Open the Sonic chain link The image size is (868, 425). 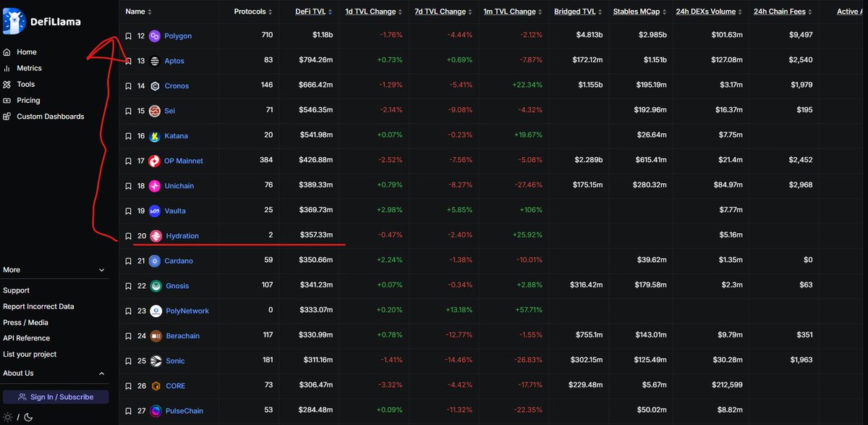(x=175, y=361)
